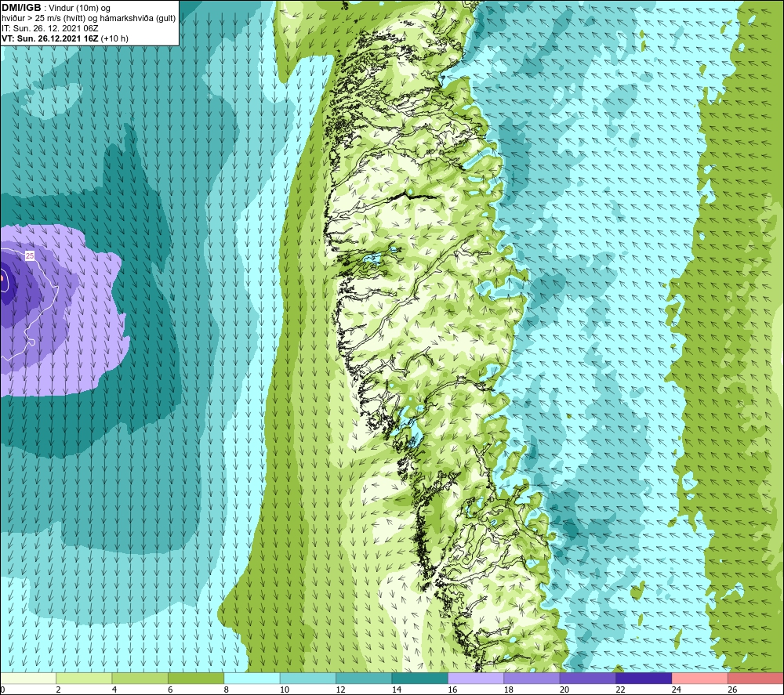
Task: Click scale label '18' under the color bar
Action: coord(509,690)
